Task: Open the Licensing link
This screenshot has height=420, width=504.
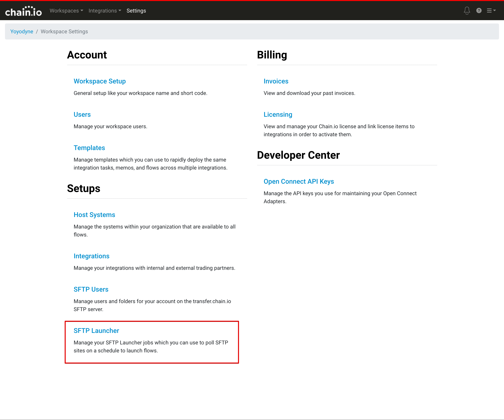Action: [278, 114]
